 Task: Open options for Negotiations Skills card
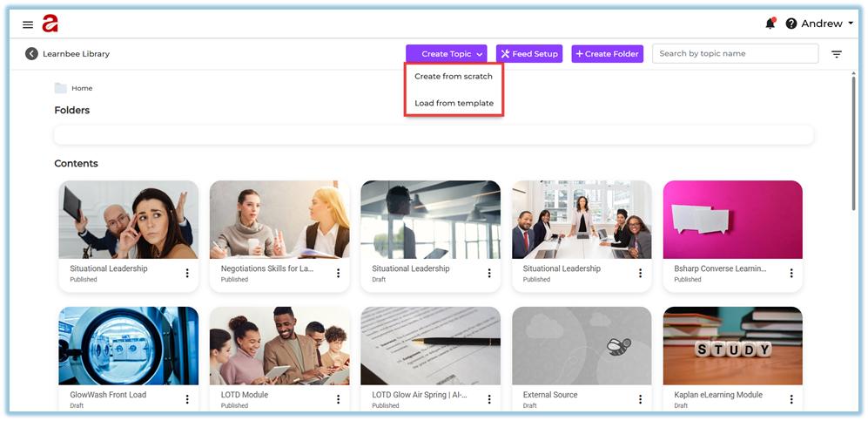pyautogui.click(x=338, y=274)
